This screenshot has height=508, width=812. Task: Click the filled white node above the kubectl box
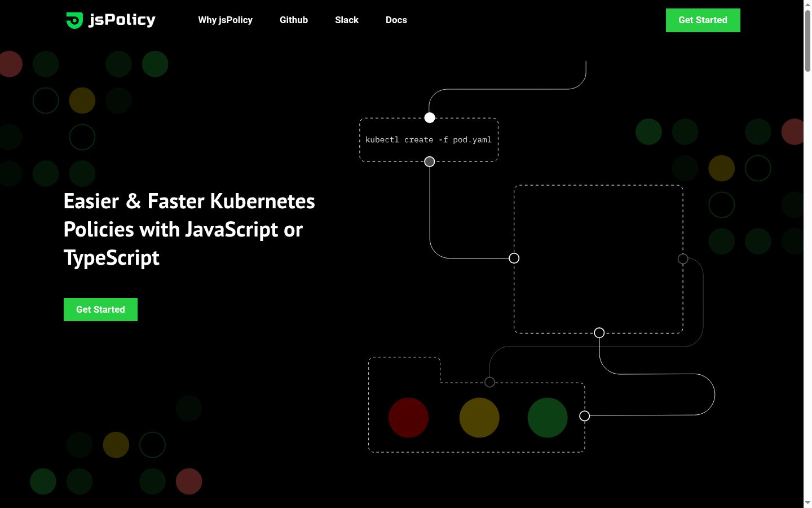coord(430,117)
